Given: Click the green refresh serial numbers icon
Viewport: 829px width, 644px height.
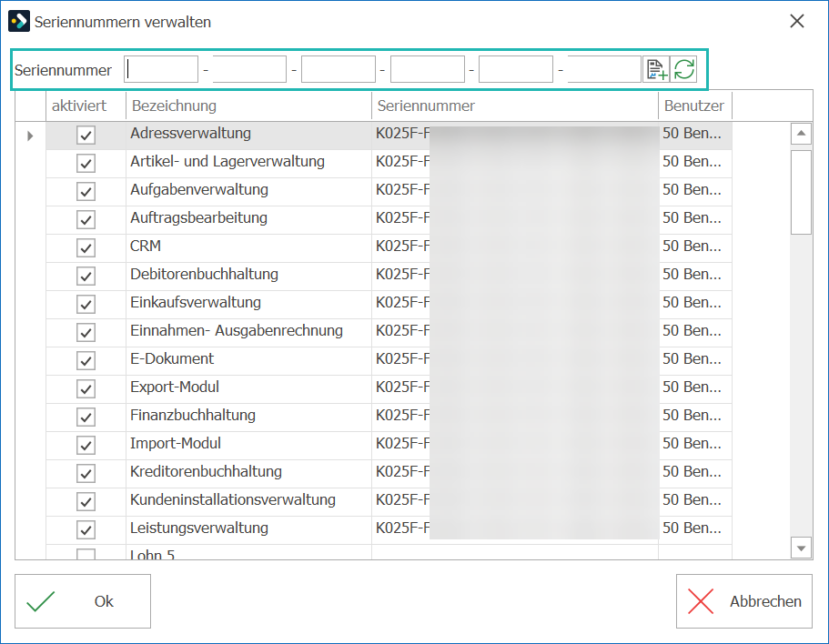Looking at the screenshot, I should pos(683,69).
